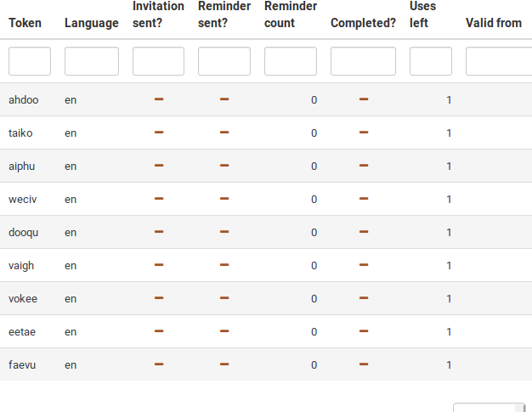Focus the Language filter input box
The height and width of the screenshot is (412, 532).
coord(92,61)
